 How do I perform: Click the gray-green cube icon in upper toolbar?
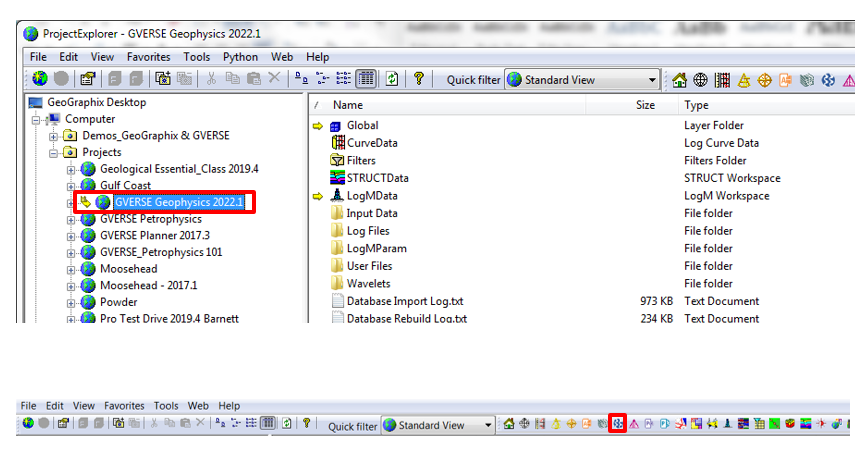(807, 80)
